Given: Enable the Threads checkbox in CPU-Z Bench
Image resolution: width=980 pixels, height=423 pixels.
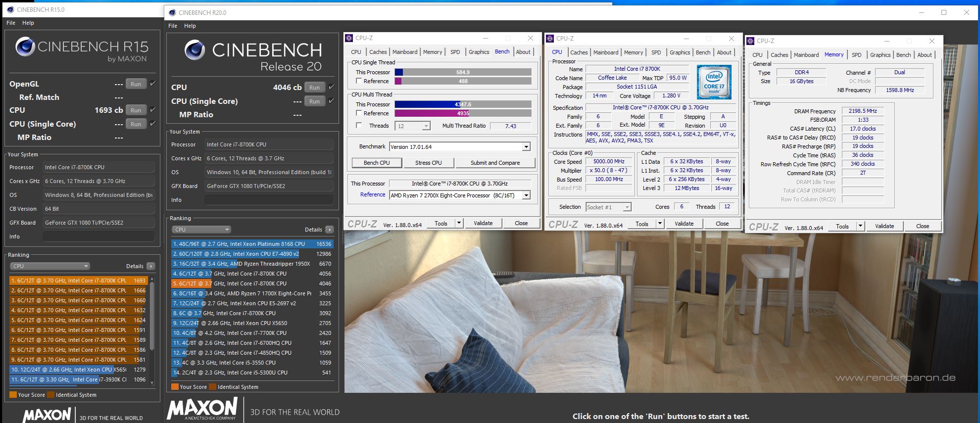Looking at the screenshot, I should coord(359,126).
